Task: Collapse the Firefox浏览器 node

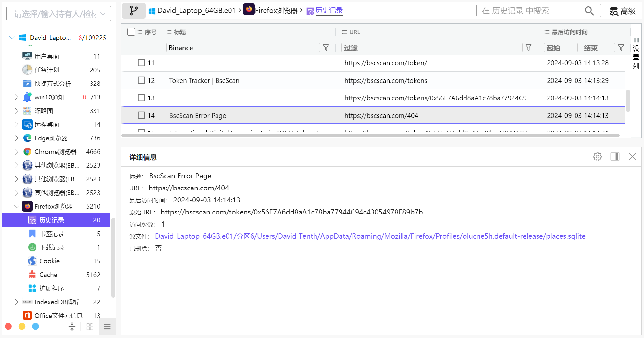Action: [16, 206]
